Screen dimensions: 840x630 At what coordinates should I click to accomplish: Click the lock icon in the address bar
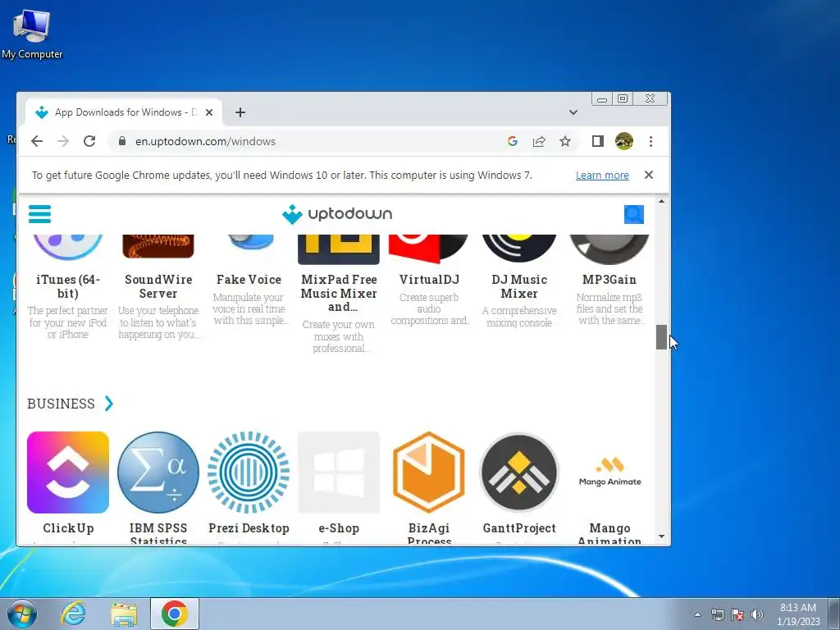tap(122, 141)
